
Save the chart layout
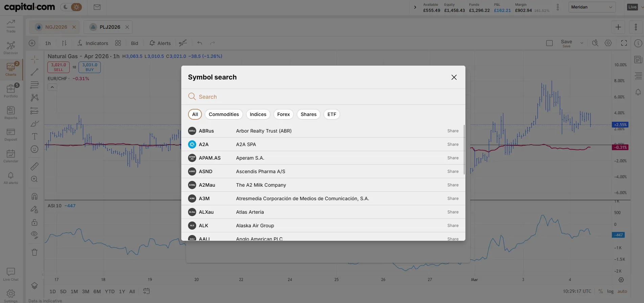click(x=566, y=43)
